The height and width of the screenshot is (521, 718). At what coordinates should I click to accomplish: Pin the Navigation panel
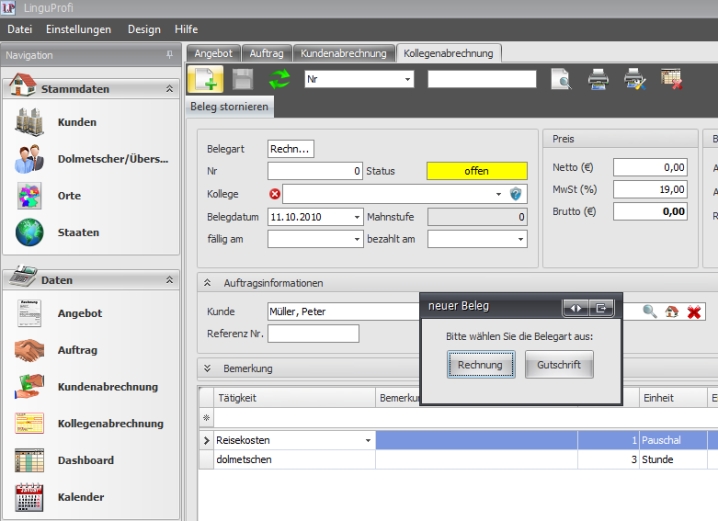[x=169, y=55]
